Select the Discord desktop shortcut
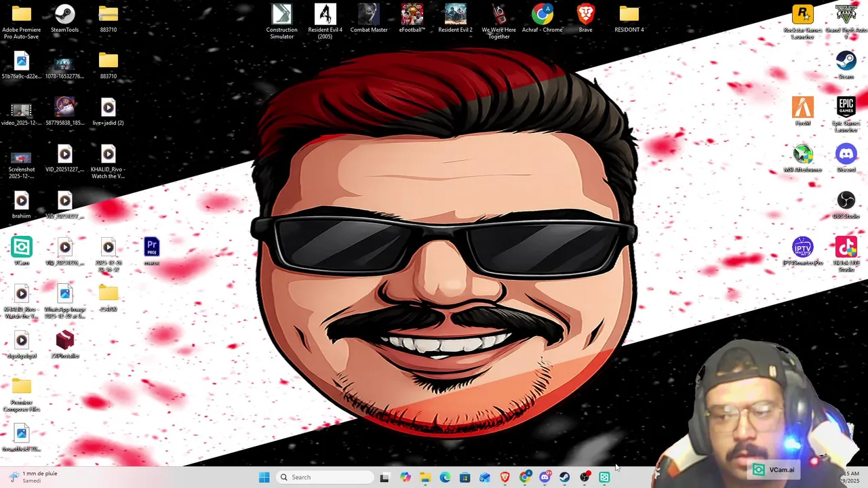Image resolution: width=868 pixels, height=488 pixels. (846, 158)
